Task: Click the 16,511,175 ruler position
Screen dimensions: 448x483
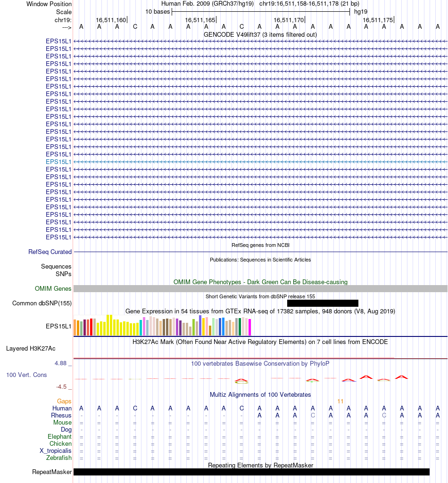Action: pyautogui.click(x=378, y=20)
